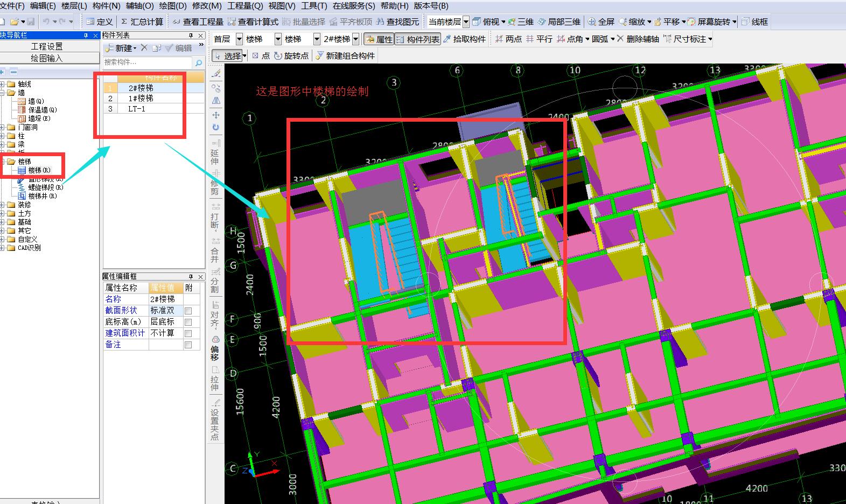Expand the 装修 tree node
Image resolution: width=846 pixels, height=504 pixels.
pos(2,205)
